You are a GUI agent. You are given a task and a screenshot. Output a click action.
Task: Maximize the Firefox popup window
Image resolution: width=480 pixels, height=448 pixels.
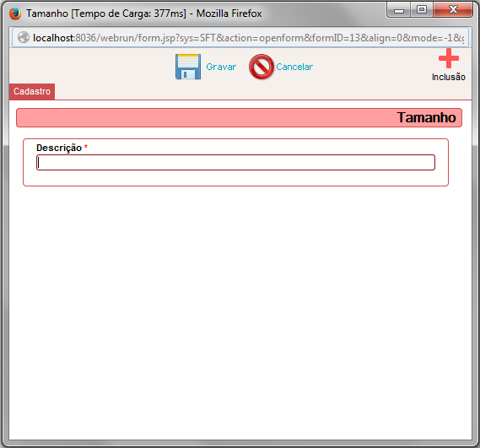click(422, 10)
